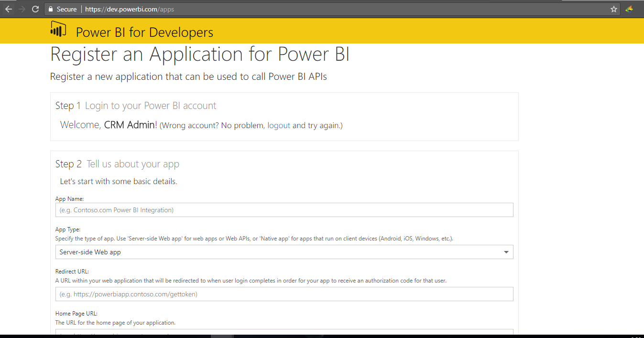
Task: Click 'Step 2 Tell us about your app'
Action: pyautogui.click(x=117, y=164)
